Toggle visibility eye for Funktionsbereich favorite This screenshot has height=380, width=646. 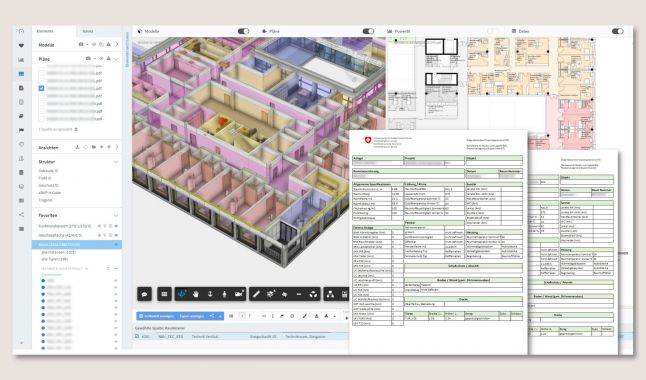116,226
